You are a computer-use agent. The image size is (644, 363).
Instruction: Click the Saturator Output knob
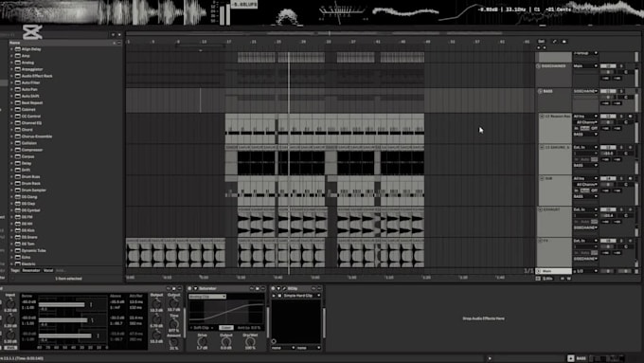226,341
